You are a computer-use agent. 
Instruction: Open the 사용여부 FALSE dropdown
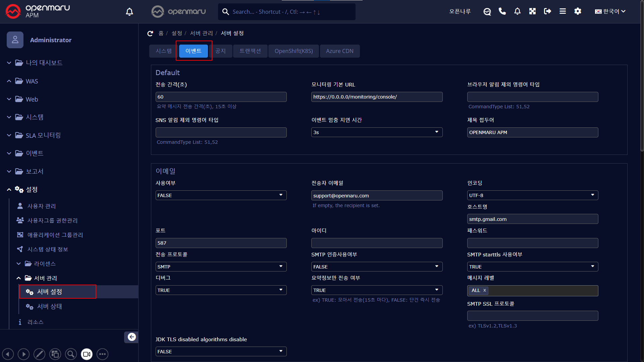point(221,195)
